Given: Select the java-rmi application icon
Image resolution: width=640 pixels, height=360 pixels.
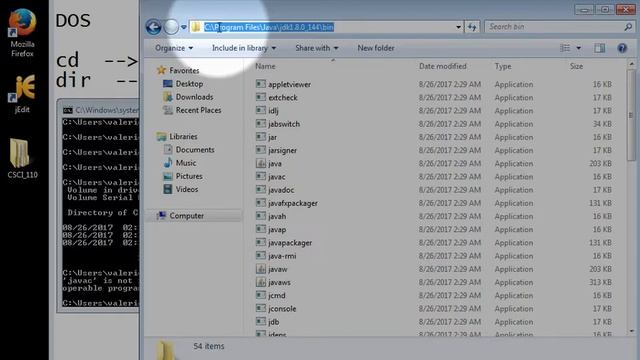Looking at the screenshot, I should 260,256.
